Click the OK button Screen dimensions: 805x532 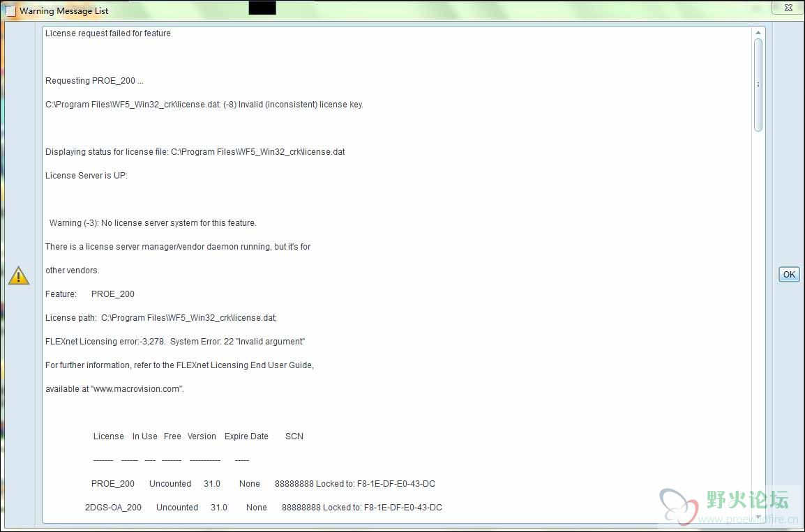pos(788,275)
